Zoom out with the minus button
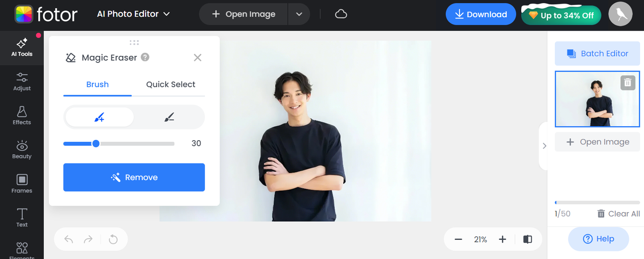The width and height of the screenshot is (644, 259). [458, 239]
